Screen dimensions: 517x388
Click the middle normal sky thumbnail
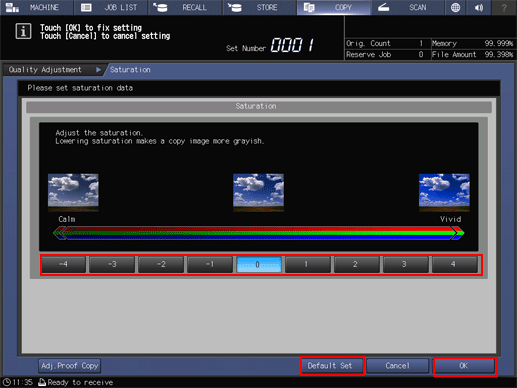[259, 192]
